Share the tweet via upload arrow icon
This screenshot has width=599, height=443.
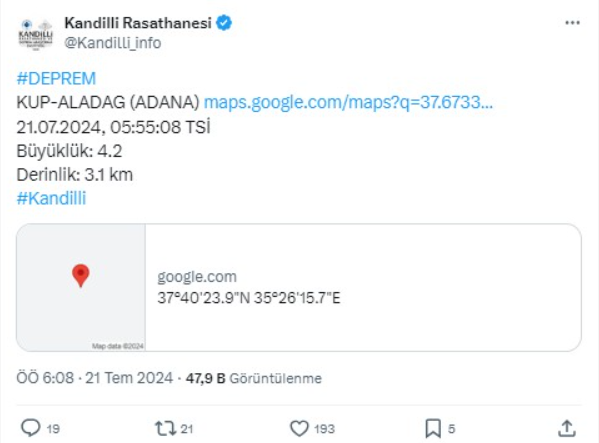(x=567, y=428)
